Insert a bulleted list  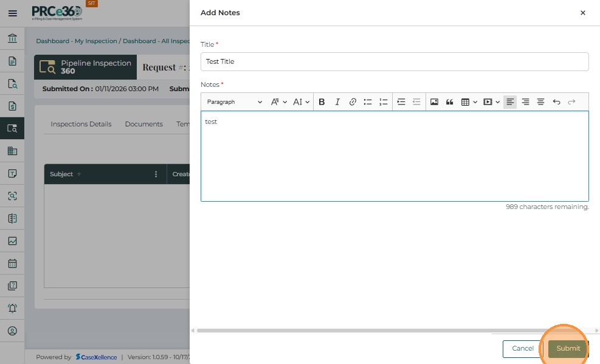368,101
